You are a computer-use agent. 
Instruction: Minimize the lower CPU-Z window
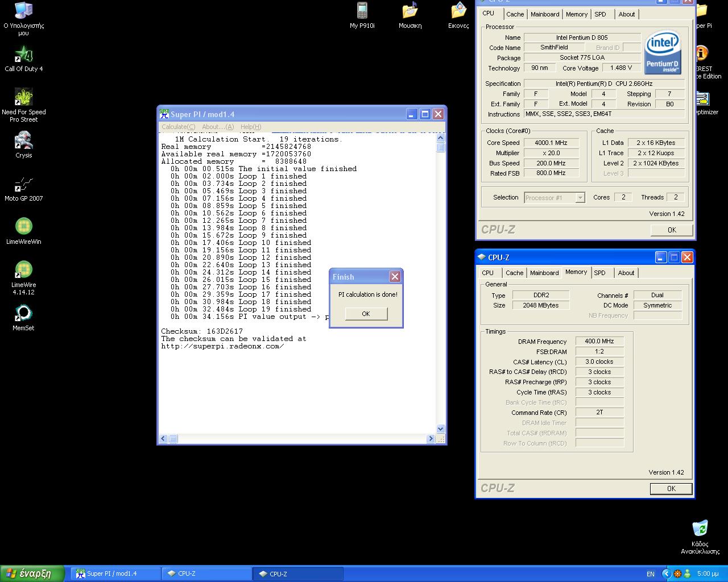[660, 257]
